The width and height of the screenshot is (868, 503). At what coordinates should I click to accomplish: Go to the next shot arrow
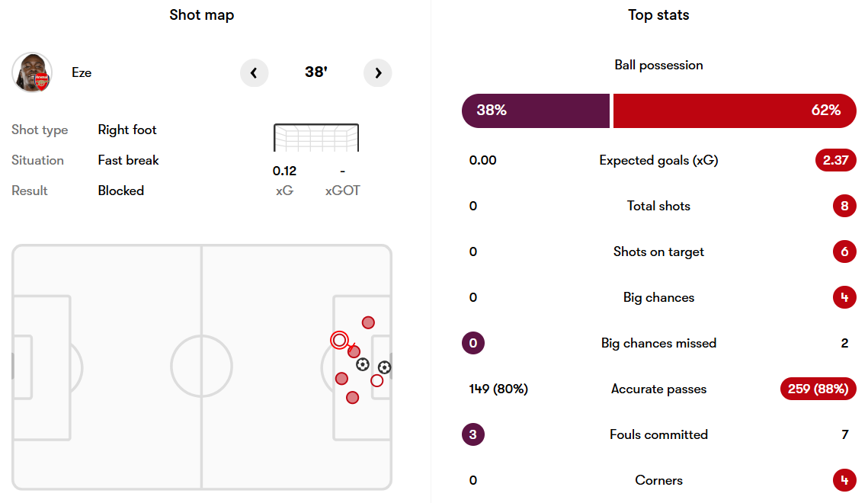click(x=378, y=73)
